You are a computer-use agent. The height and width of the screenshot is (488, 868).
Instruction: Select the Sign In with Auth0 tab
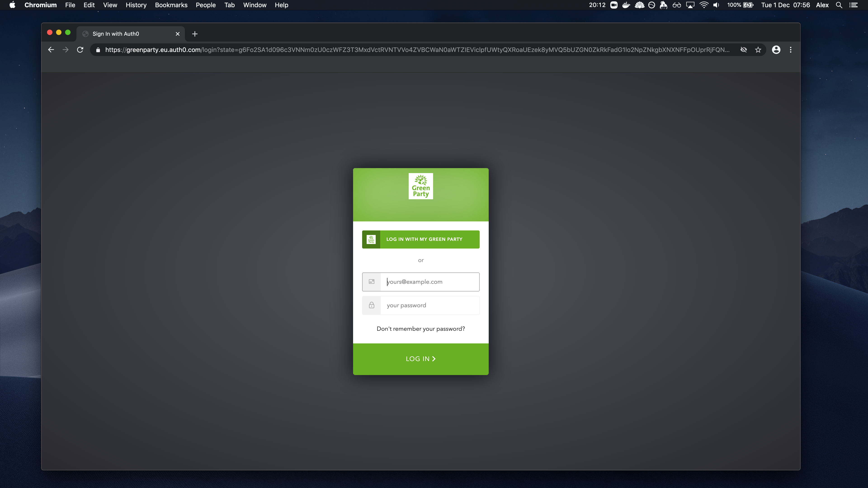[x=131, y=34]
